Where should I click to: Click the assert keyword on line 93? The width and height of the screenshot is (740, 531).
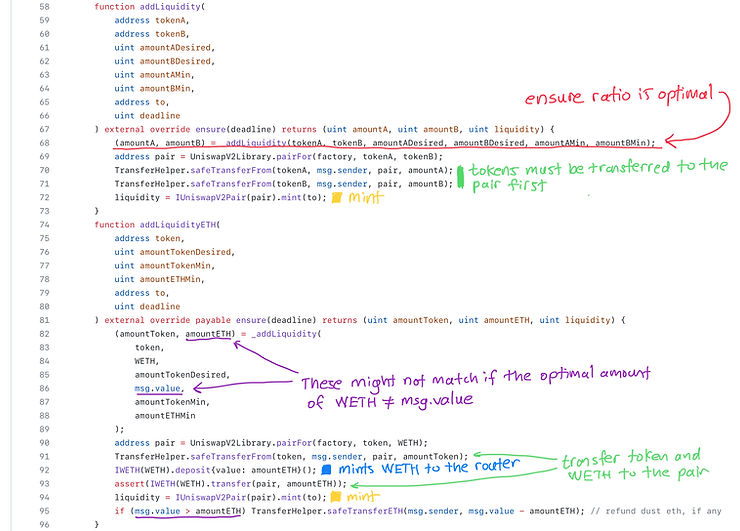[x=130, y=482]
